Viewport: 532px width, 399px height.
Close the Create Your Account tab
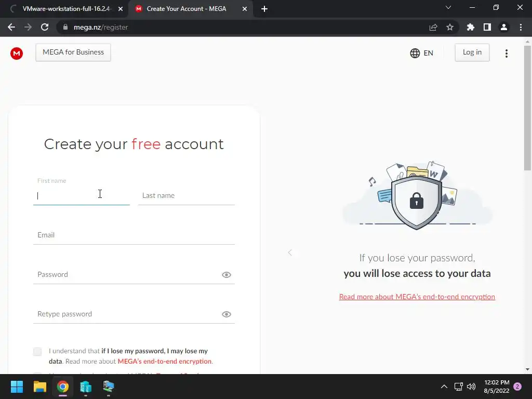coord(245,9)
